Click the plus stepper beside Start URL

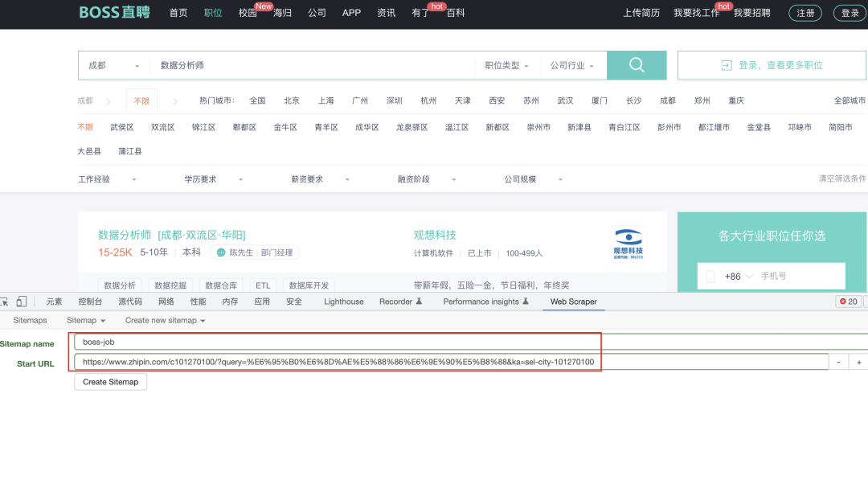pos(858,361)
